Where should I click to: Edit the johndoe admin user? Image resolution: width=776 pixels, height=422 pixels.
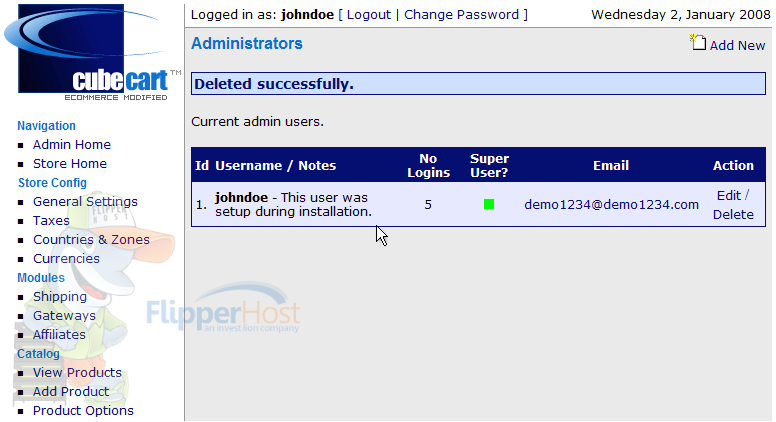coord(729,195)
